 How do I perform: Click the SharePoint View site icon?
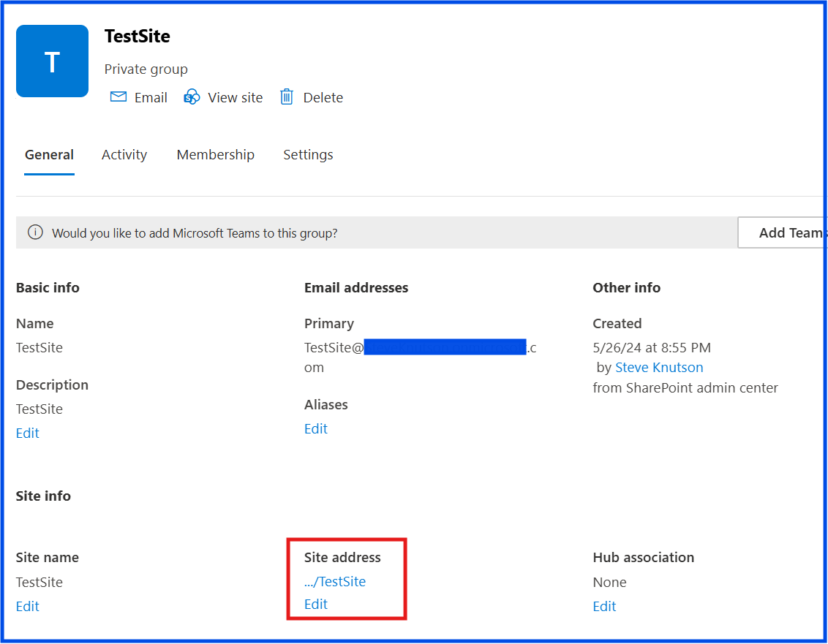point(192,97)
